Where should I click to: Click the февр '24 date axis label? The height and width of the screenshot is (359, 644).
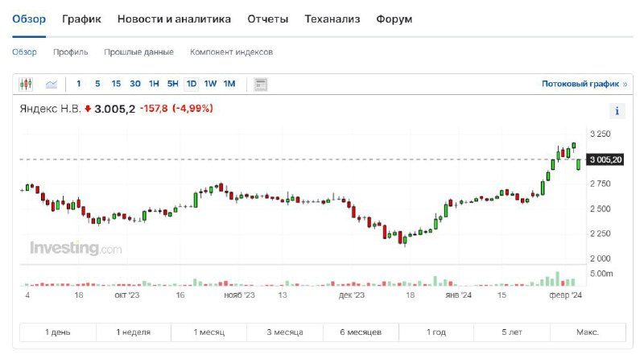(566, 295)
